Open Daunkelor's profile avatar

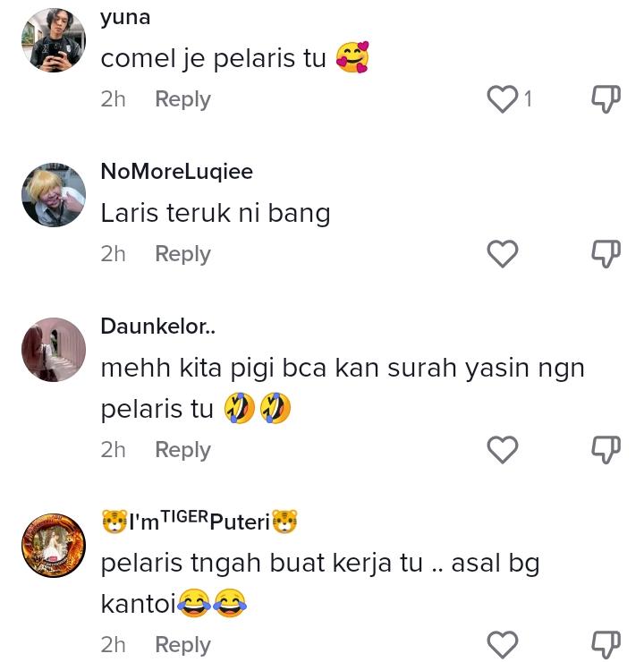tap(54, 350)
